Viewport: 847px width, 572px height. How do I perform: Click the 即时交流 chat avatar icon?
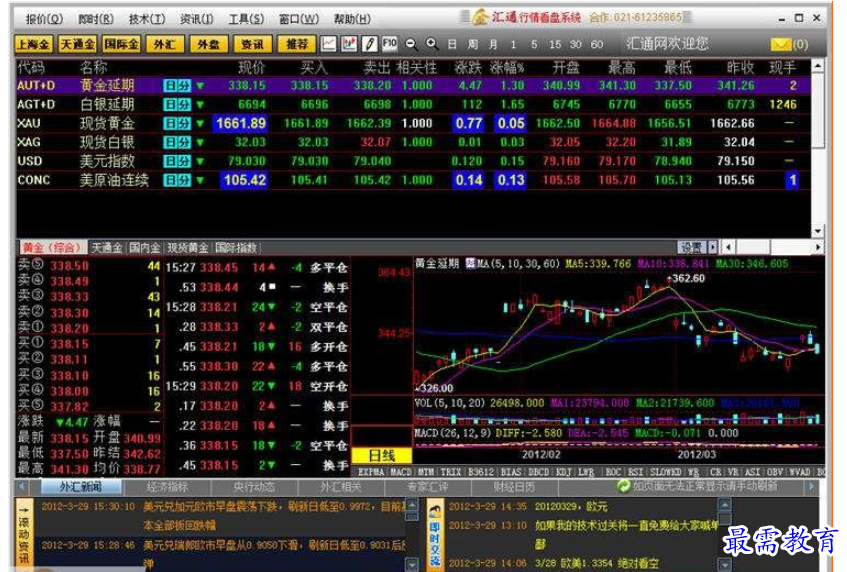(435, 512)
